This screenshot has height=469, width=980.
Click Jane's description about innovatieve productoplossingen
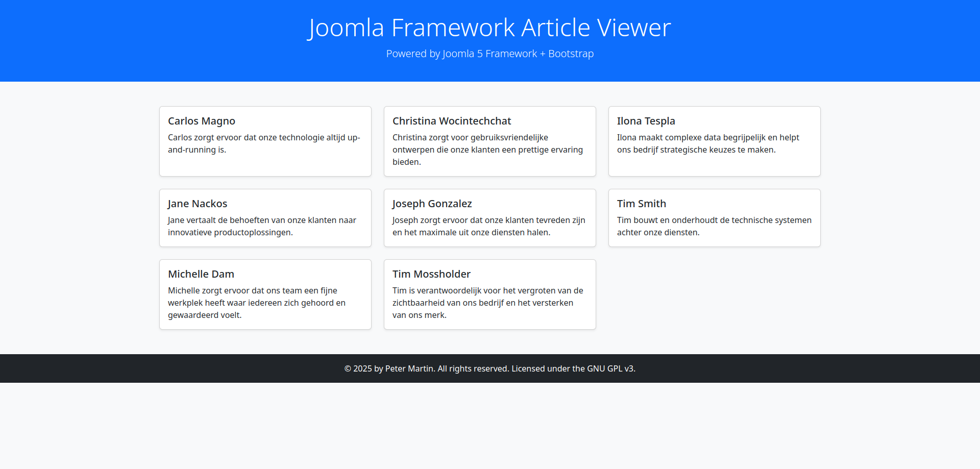[x=262, y=226]
